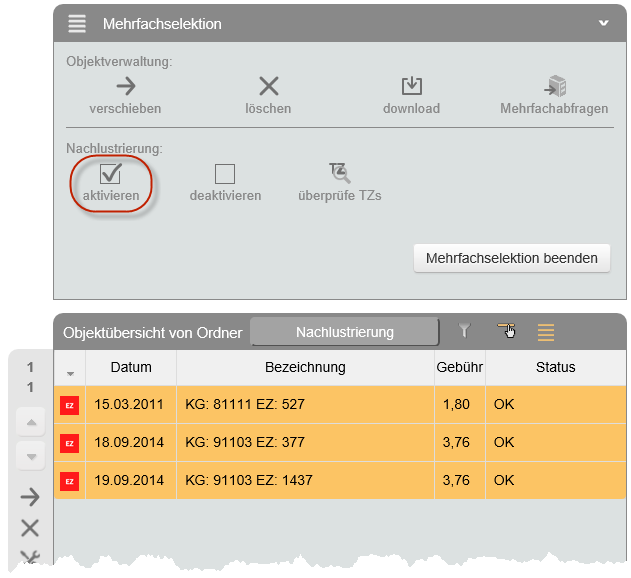Click Mehrfachselektion beenden button
631x578 pixels.
click(x=512, y=258)
